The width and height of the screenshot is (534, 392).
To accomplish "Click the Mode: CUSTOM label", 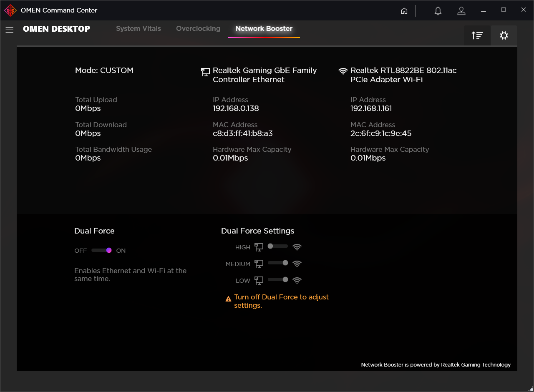I will [x=104, y=70].
